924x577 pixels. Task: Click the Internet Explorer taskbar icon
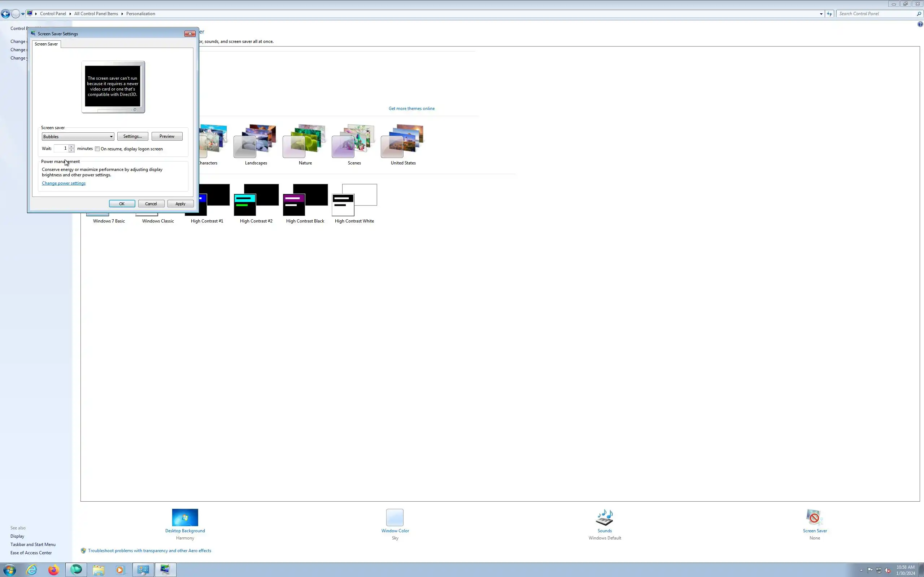point(32,570)
